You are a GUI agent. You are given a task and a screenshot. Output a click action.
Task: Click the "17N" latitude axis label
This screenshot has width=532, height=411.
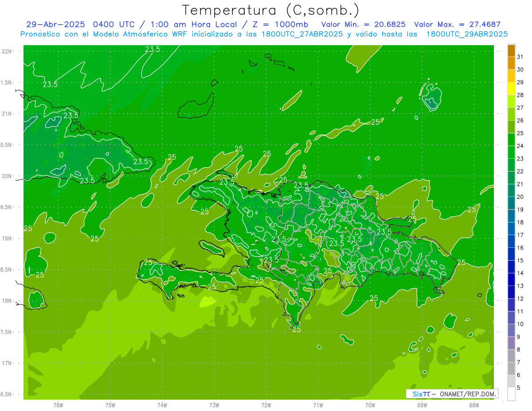[8, 364]
